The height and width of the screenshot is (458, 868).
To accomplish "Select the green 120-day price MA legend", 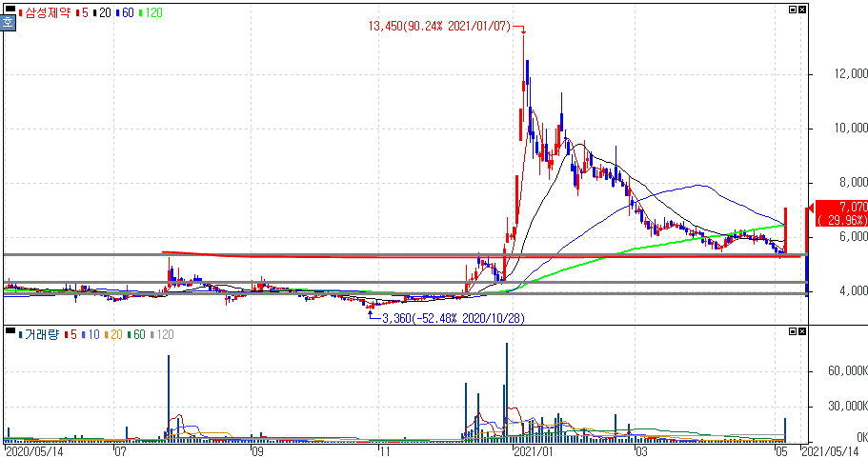I will 151,12.
